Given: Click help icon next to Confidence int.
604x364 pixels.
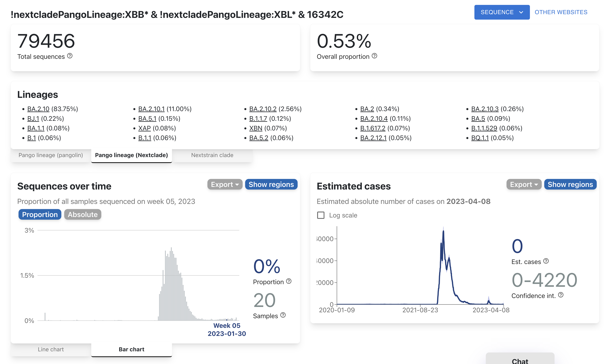Looking at the screenshot, I should tap(561, 295).
